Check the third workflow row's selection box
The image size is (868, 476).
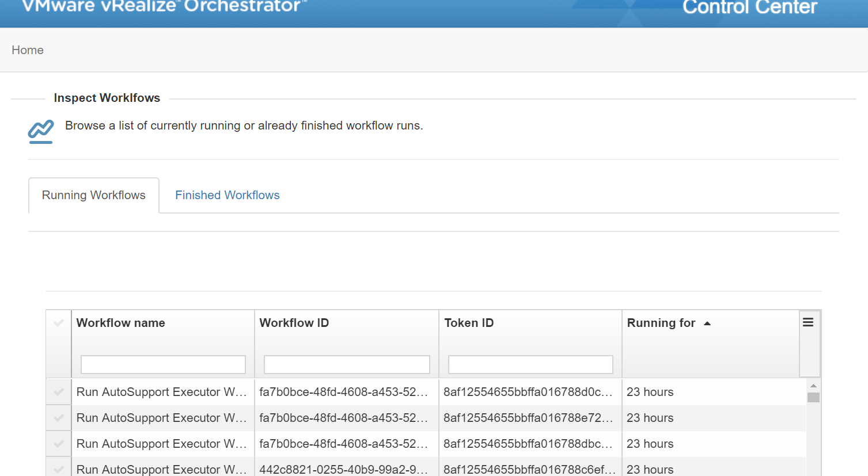pyautogui.click(x=58, y=444)
